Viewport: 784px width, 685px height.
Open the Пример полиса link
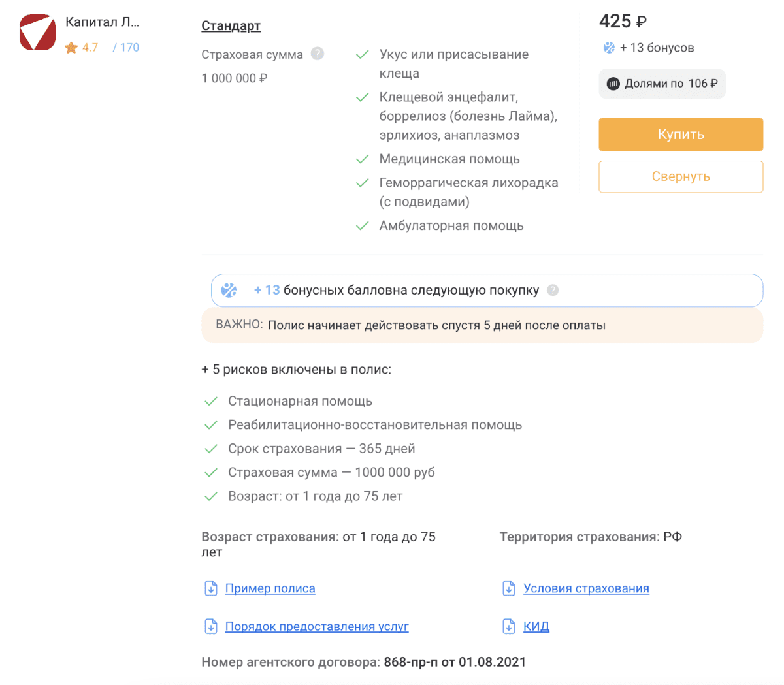(x=270, y=588)
